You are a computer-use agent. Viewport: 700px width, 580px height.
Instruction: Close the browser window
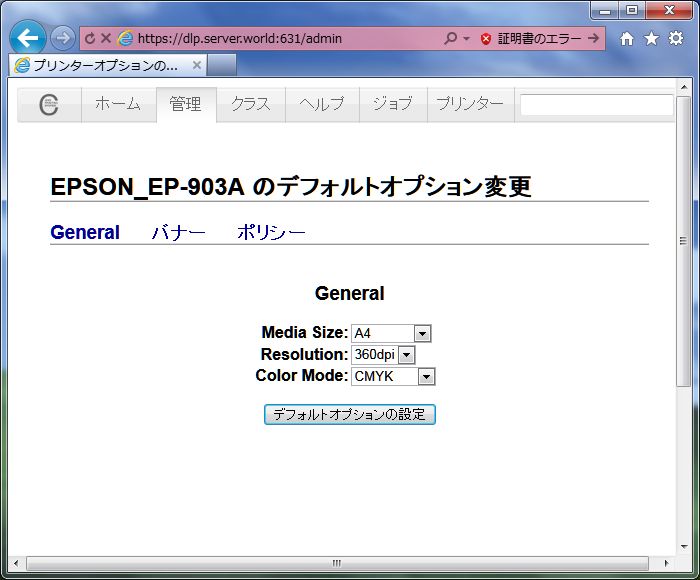point(669,10)
